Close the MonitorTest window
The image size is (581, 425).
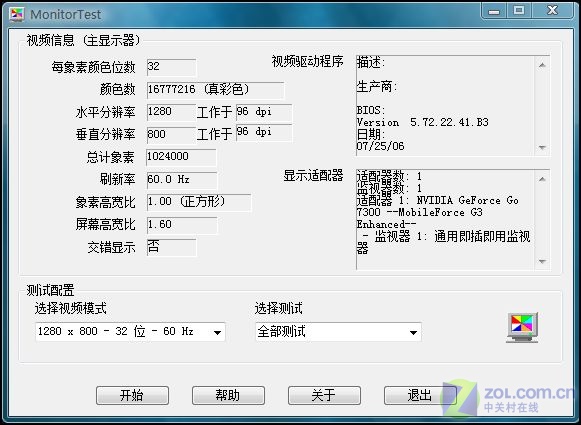[552, 11]
